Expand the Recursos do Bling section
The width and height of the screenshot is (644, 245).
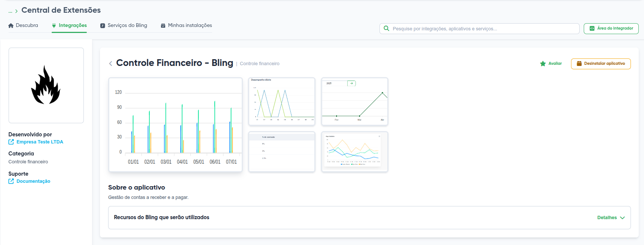tap(162, 217)
